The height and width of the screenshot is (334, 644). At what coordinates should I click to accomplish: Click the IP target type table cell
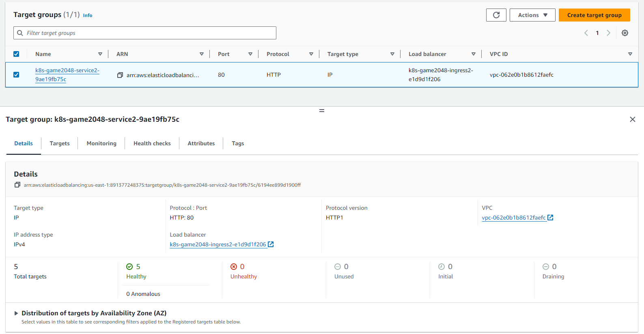[x=330, y=75]
